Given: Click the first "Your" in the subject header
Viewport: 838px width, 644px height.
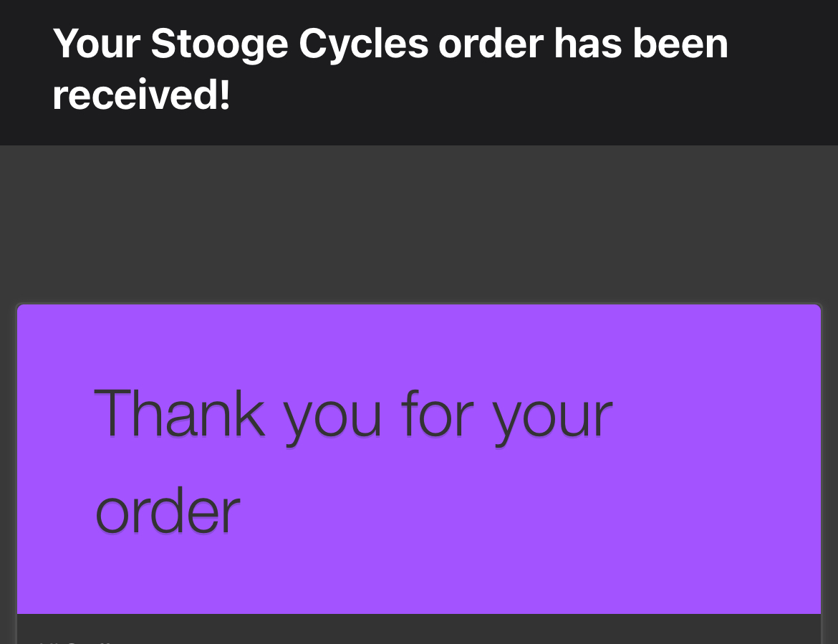Looking at the screenshot, I should pos(96,44).
